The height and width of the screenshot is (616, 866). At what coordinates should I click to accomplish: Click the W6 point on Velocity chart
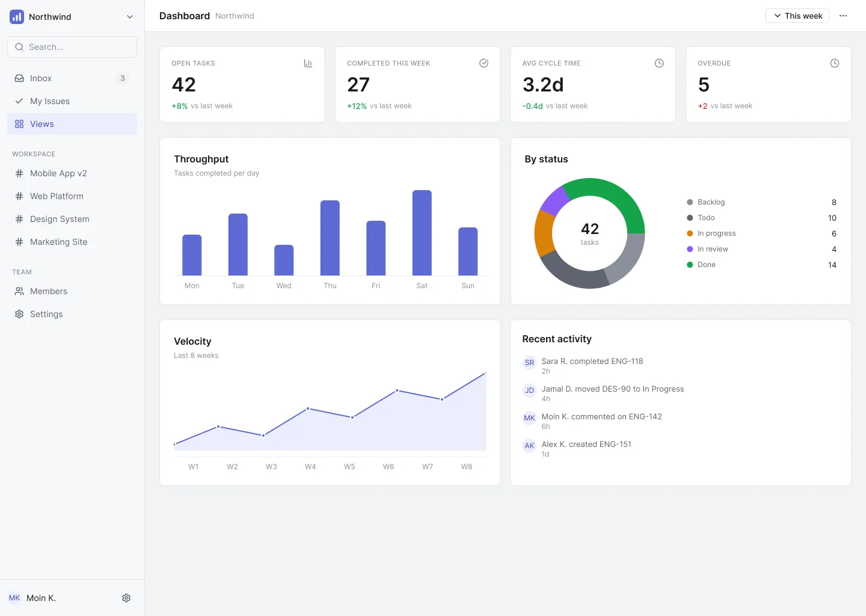pyautogui.click(x=397, y=390)
